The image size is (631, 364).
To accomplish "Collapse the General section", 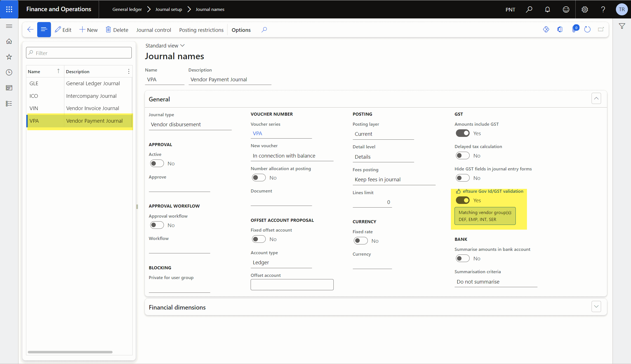I will point(596,98).
